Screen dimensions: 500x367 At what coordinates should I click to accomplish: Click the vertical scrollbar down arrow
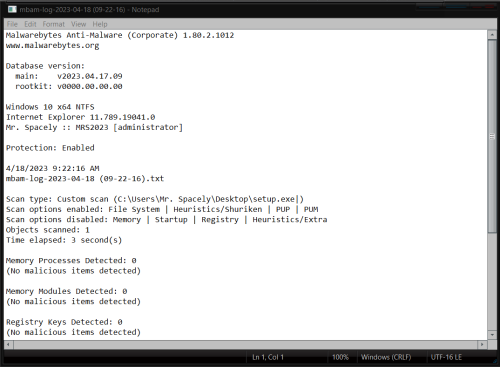click(492, 334)
